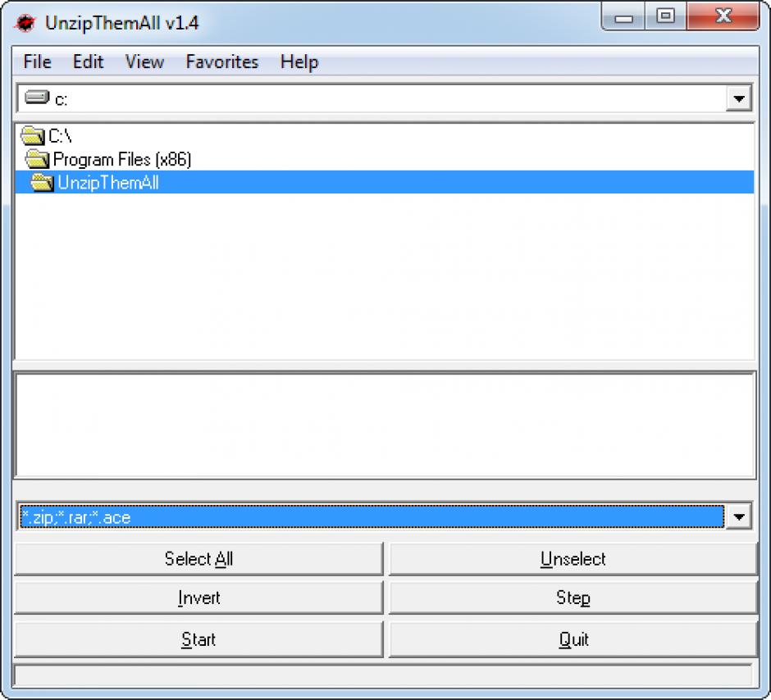Click the Step button
The image size is (771, 700).
pos(573,598)
